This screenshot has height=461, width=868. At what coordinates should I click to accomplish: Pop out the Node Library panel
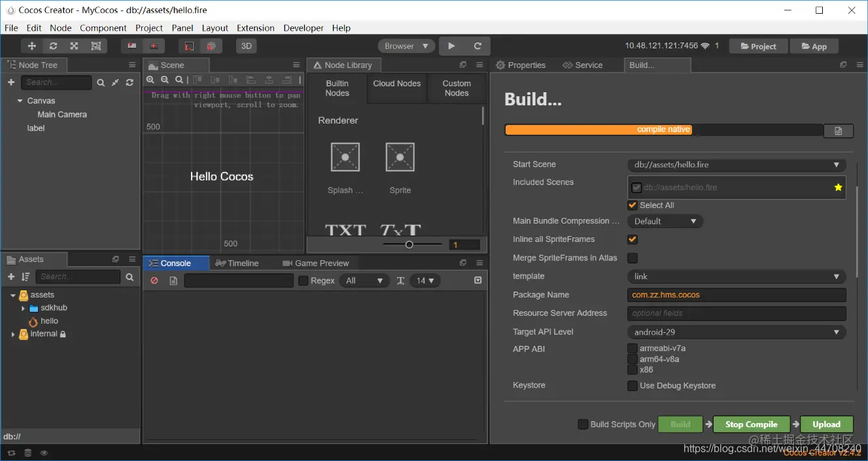pos(463,65)
